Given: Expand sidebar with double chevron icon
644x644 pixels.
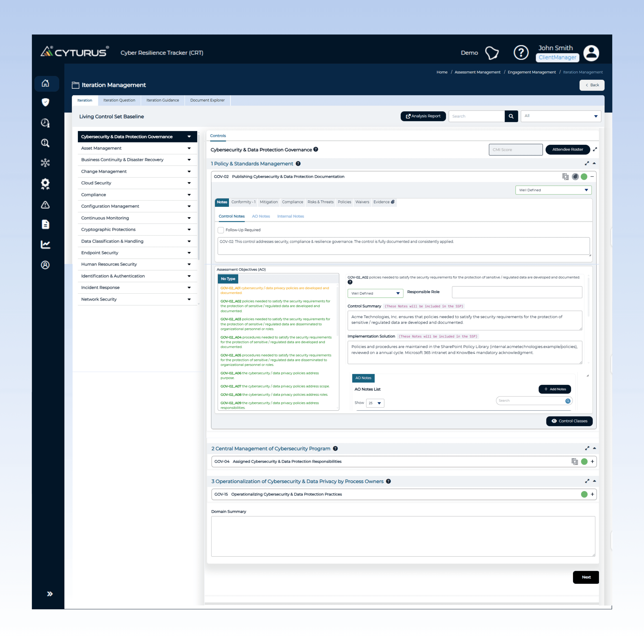Looking at the screenshot, I should point(50,594).
